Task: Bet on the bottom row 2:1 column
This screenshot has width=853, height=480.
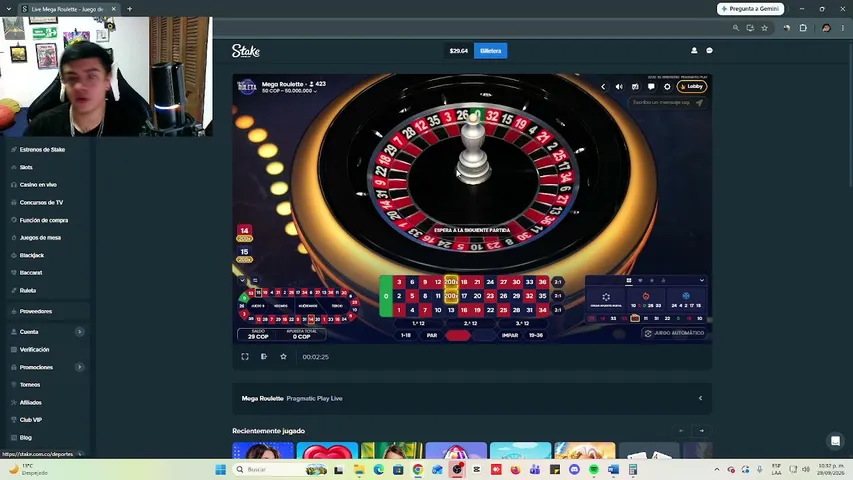Action: click(x=558, y=310)
